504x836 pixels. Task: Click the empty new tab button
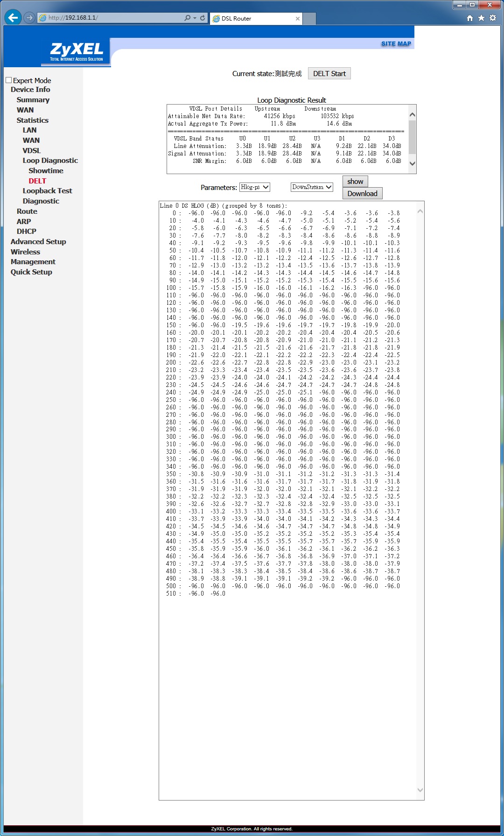click(x=310, y=19)
